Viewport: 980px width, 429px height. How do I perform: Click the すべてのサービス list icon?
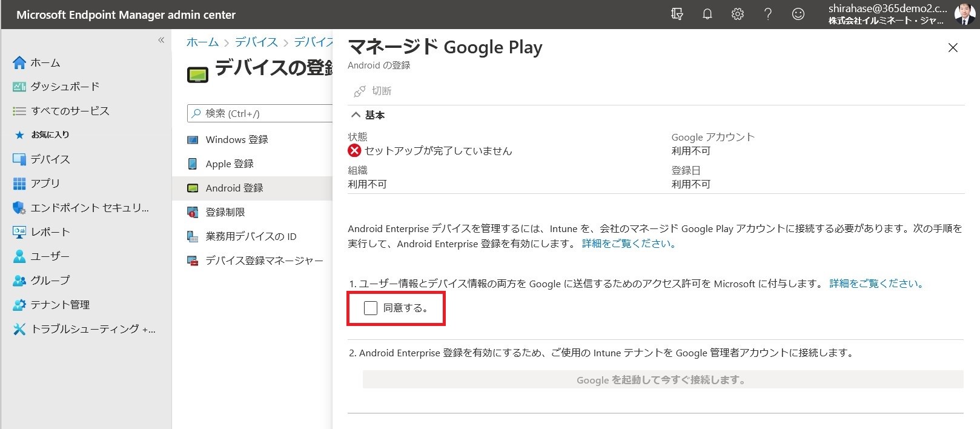[x=19, y=111]
